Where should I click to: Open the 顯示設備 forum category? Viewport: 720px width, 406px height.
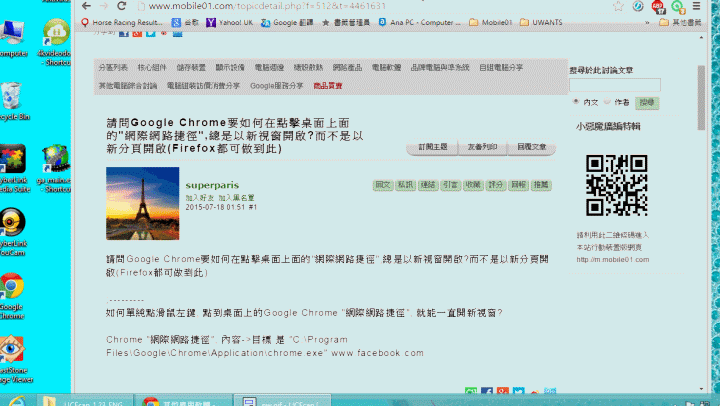tap(230, 68)
